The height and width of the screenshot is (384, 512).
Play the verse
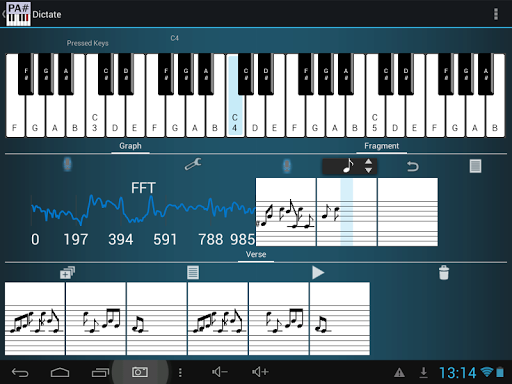tap(318, 273)
